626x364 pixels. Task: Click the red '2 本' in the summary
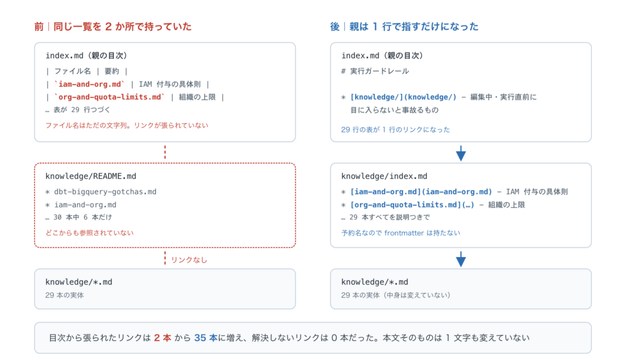[x=163, y=338]
